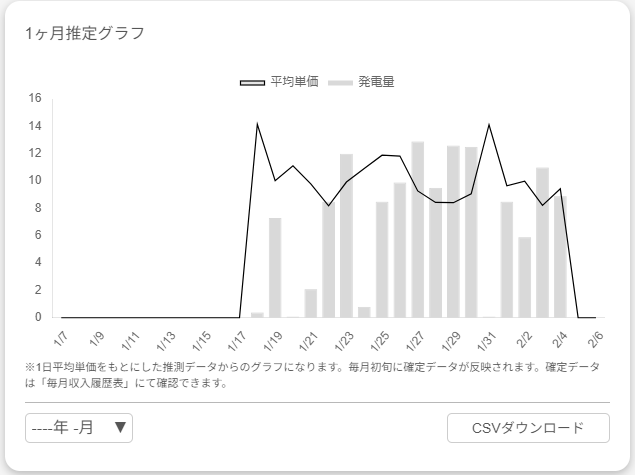Click the month selector's dropdown arrow
Viewport: 635px width, 475px height.
[x=120, y=428]
